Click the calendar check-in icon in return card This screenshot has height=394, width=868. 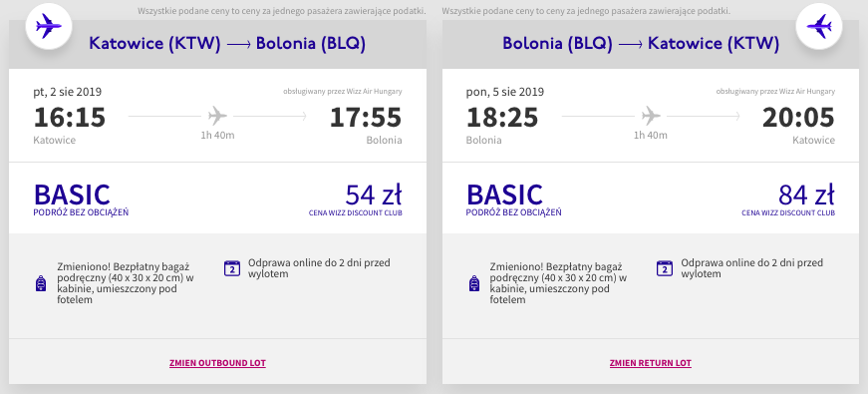click(x=665, y=268)
